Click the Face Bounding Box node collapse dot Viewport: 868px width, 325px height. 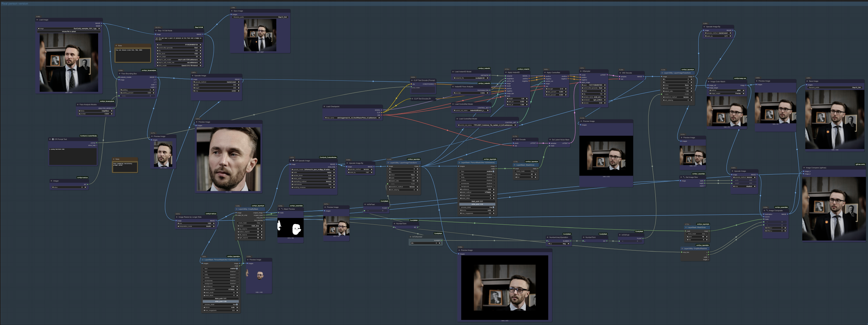coord(120,73)
